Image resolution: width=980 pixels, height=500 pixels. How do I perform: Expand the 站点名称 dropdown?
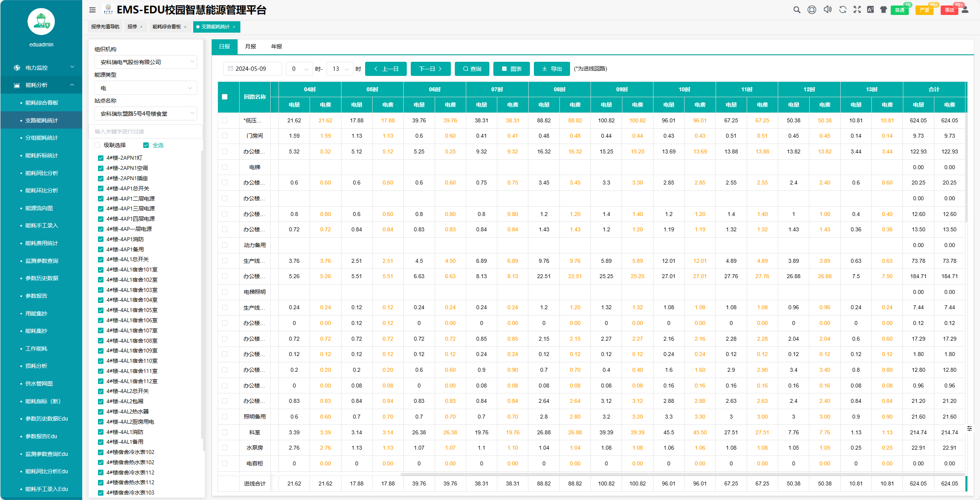coord(146,114)
